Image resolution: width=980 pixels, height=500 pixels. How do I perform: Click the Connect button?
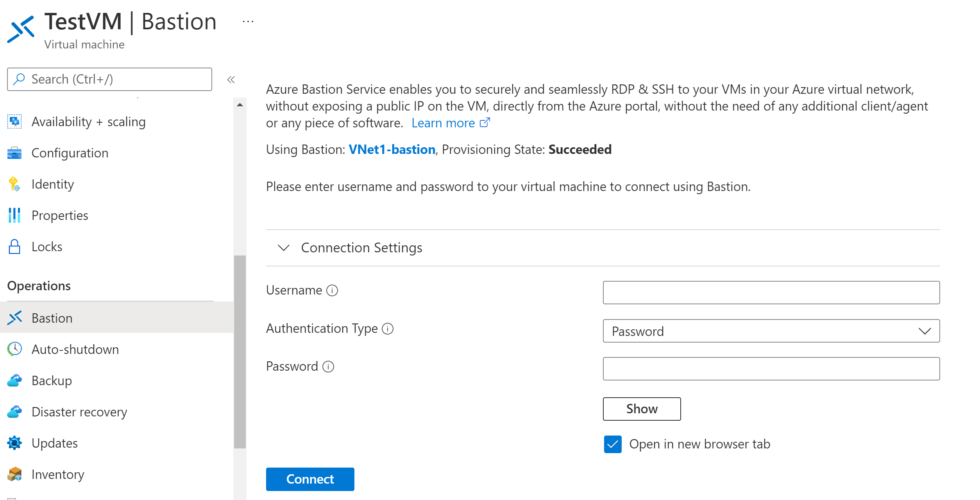point(310,478)
